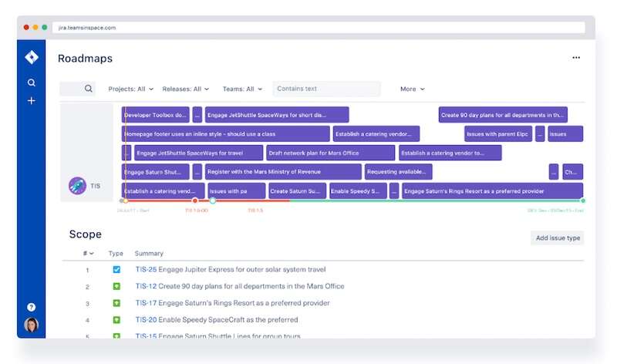Select the 'Issues with parent Epic' bar
Screen dimensions: 617x364
point(498,133)
